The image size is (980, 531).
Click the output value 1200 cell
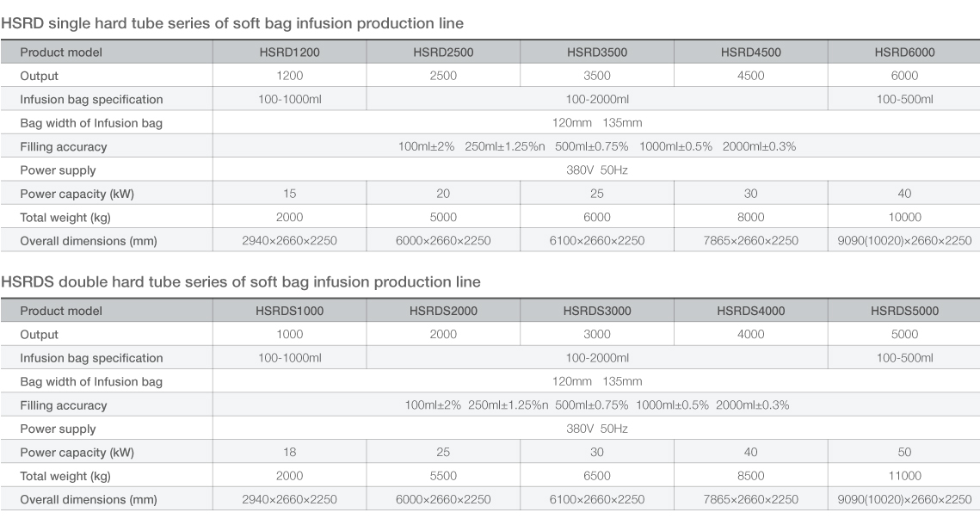(x=289, y=76)
